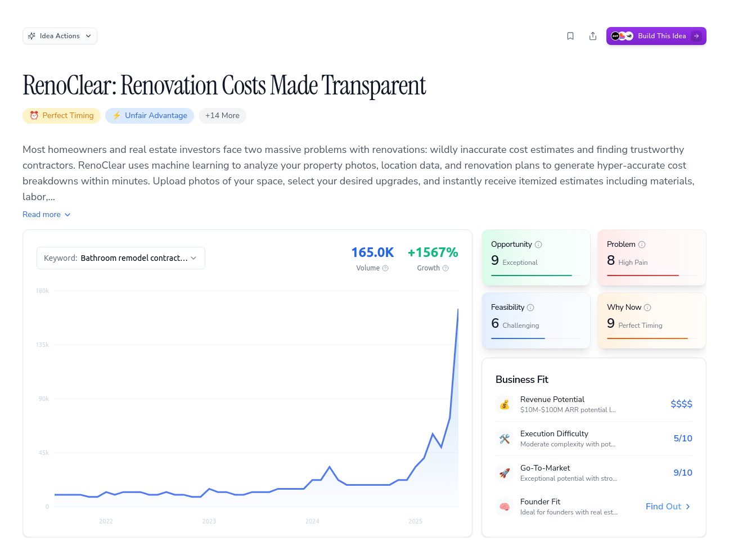Click the chevron beside Read more
This screenshot has width=729, height=560.
click(67, 215)
